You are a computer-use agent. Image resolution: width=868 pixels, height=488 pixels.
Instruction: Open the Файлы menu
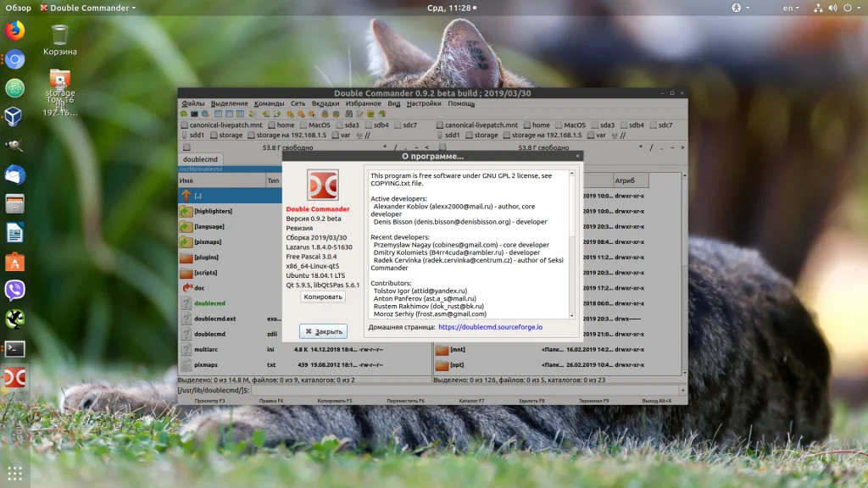(x=192, y=103)
